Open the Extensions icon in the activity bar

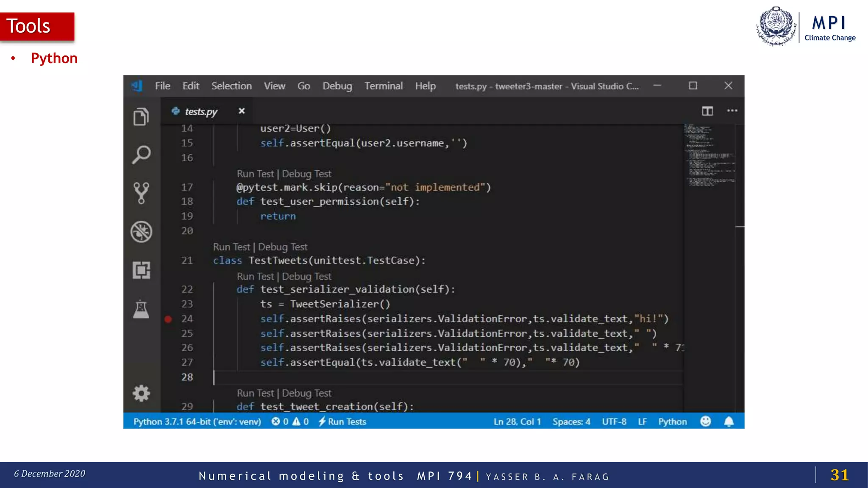click(x=141, y=270)
